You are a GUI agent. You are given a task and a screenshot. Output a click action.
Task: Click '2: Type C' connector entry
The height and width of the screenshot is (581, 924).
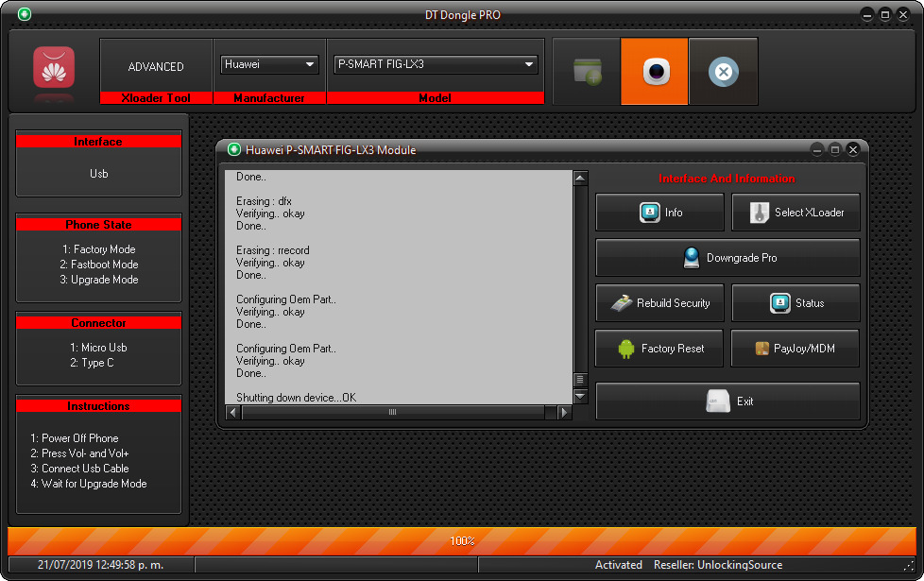coord(92,363)
